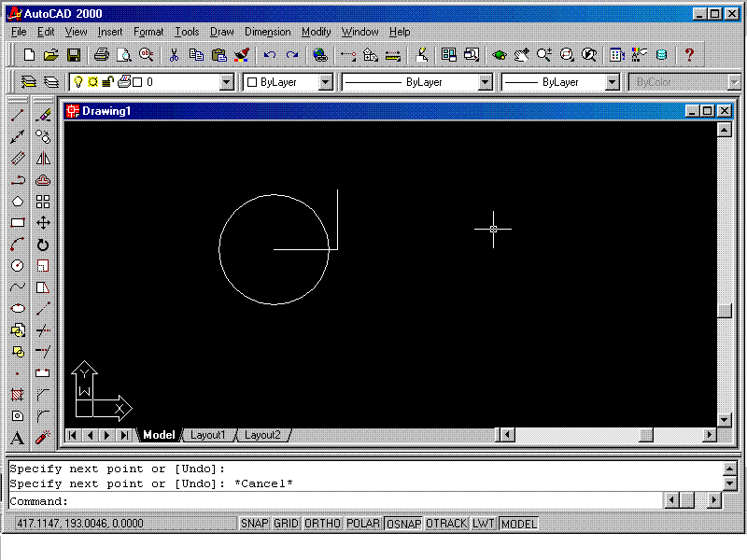Open the Help question mark icon
This screenshot has width=747, height=560.
[689, 55]
